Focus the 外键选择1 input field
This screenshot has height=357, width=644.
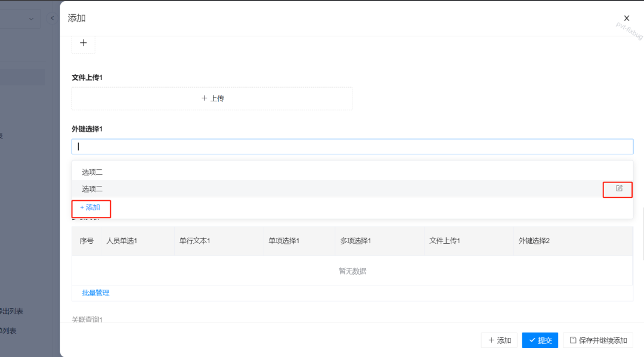352,147
